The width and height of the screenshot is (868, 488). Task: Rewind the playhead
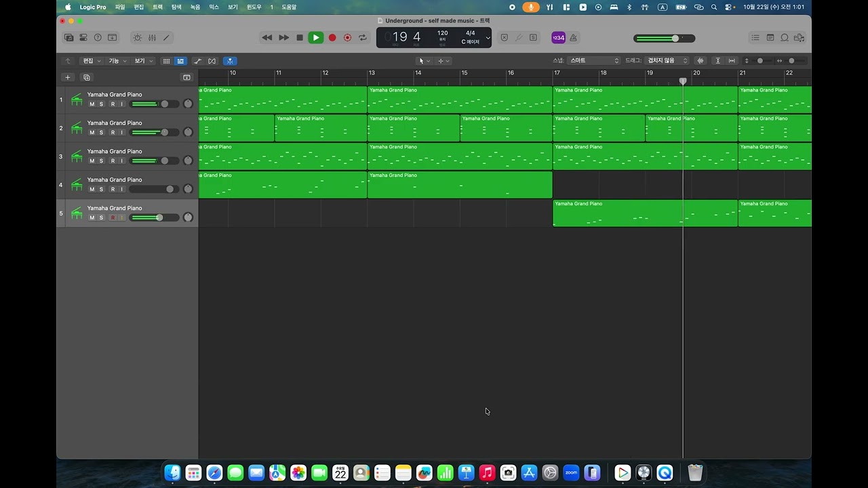(267, 38)
